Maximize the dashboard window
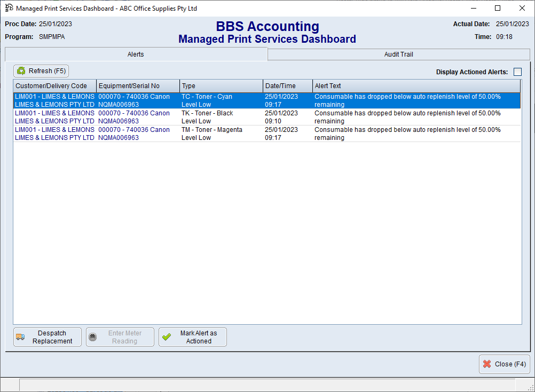The image size is (535, 392). [498, 8]
